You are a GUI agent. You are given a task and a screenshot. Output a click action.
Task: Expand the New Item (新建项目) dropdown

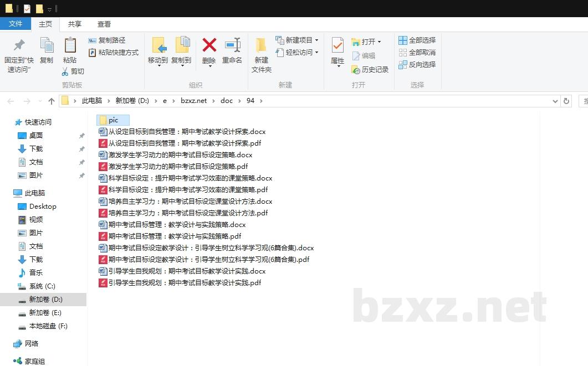click(316, 40)
